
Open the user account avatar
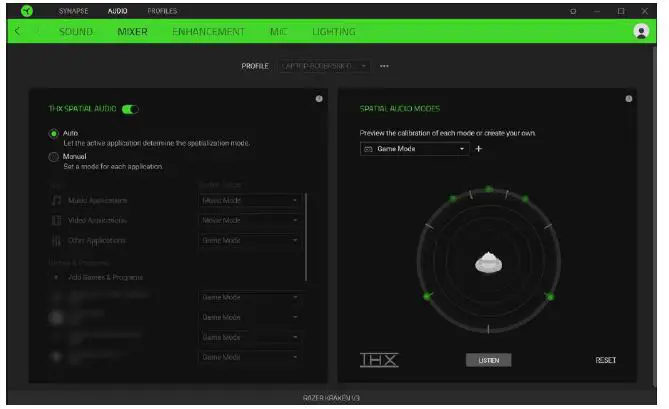(x=641, y=31)
